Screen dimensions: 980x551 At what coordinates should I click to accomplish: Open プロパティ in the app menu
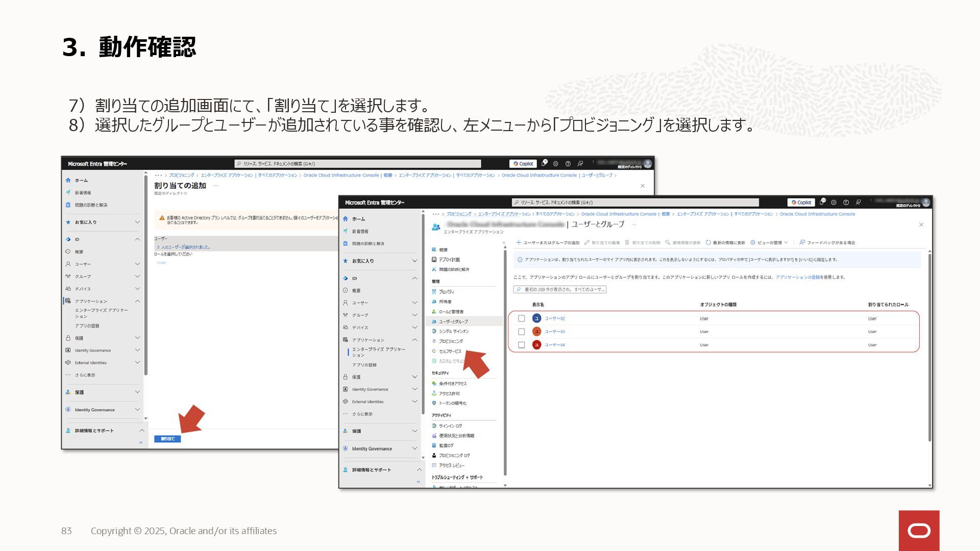pos(446,292)
